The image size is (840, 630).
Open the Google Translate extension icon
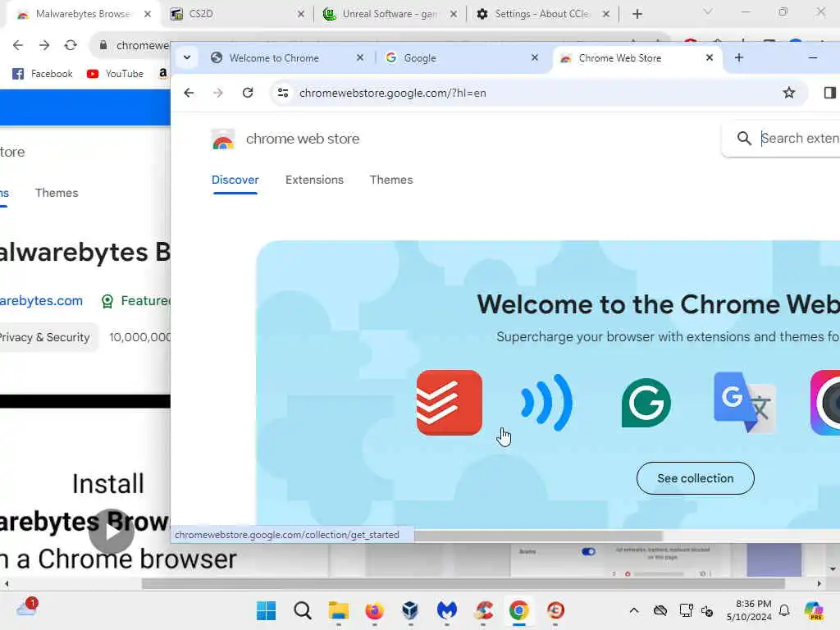coord(744,402)
